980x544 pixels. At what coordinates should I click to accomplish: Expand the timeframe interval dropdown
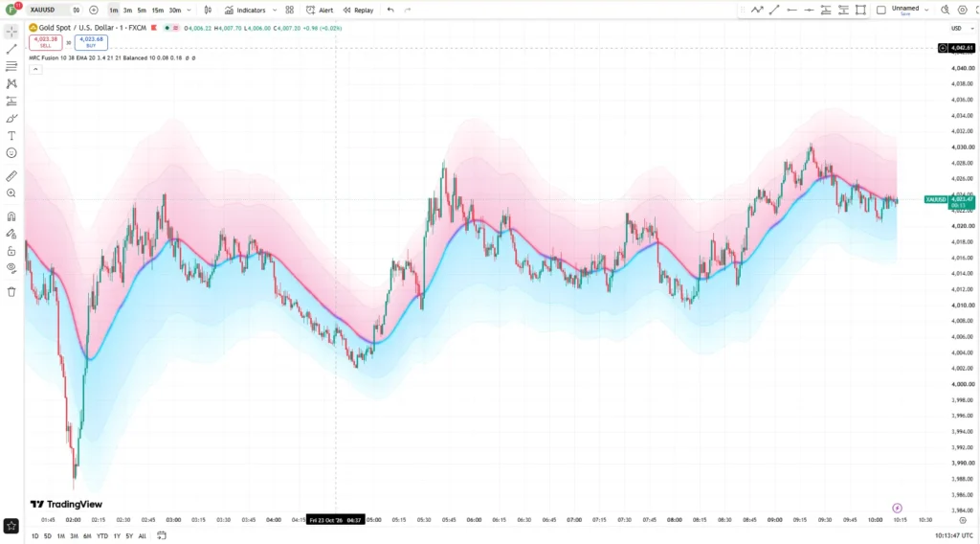point(189,10)
